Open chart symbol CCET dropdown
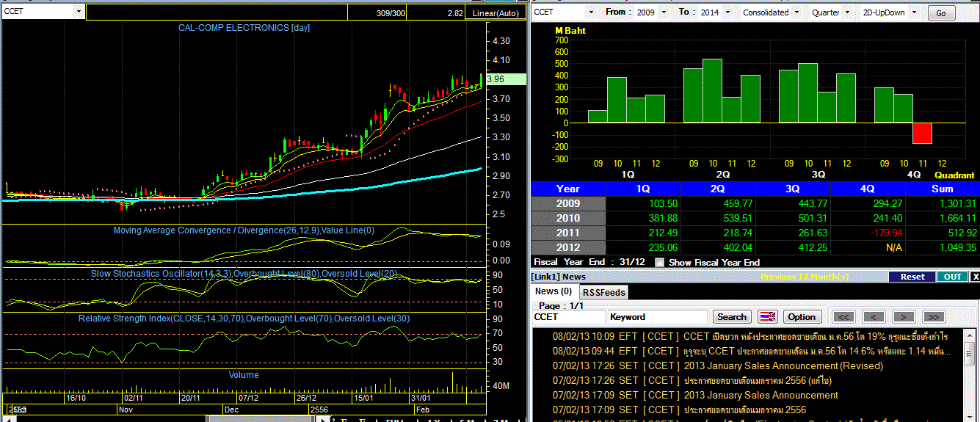The width and height of the screenshot is (980, 422). (79, 12)
